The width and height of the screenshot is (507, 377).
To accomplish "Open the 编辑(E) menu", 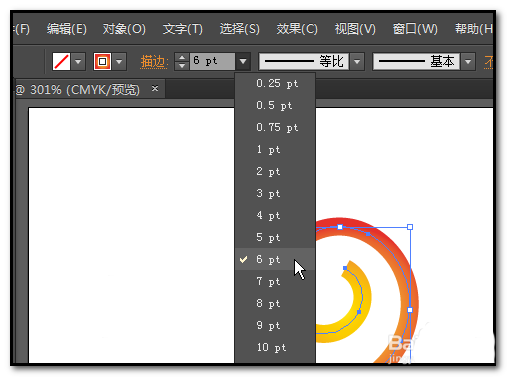I will (67, 29).
